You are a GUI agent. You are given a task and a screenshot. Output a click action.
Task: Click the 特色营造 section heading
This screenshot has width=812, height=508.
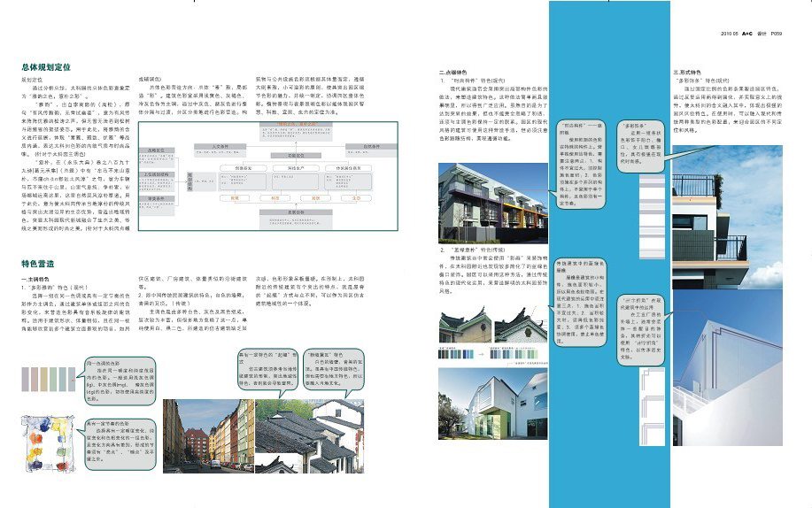pos(37,264)
